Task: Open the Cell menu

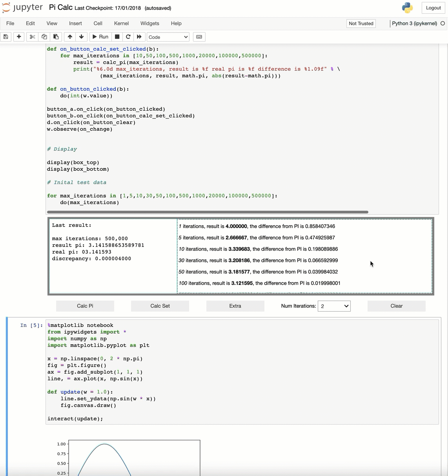Action: (x=98, y=24)
